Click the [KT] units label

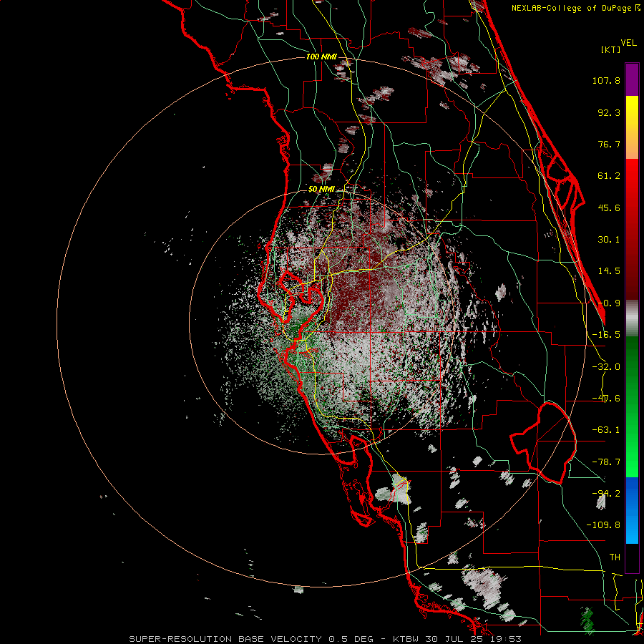[610, 49]
